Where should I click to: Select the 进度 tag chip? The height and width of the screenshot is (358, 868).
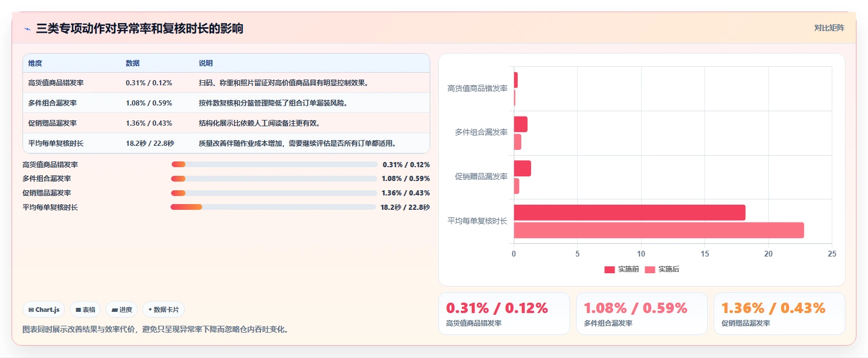122,310
